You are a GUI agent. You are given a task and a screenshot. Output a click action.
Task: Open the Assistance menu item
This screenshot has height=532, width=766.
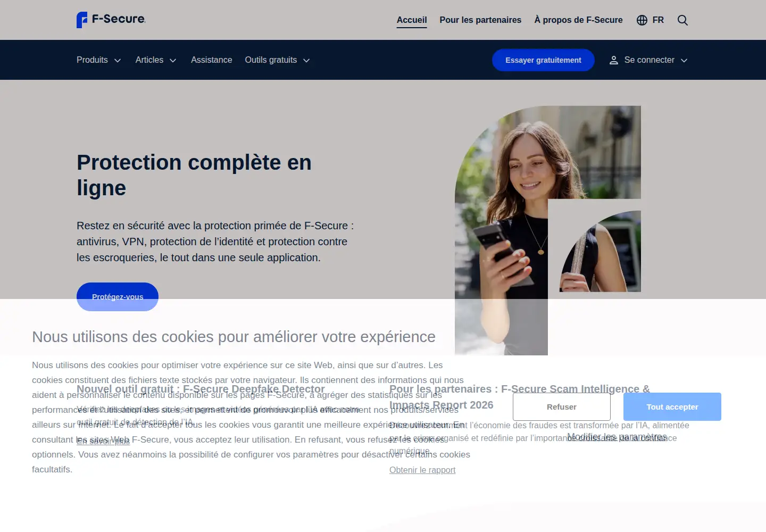(212, 60)
